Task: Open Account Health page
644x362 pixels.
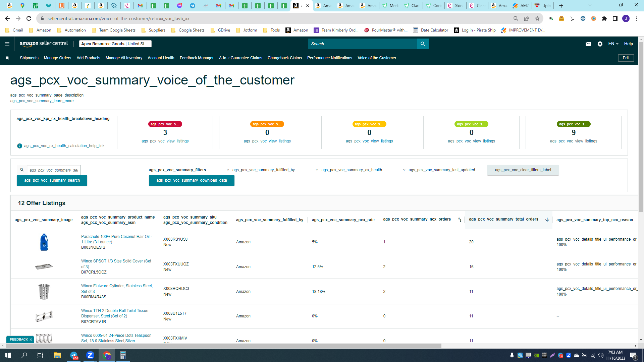Action: click(161, 58)
